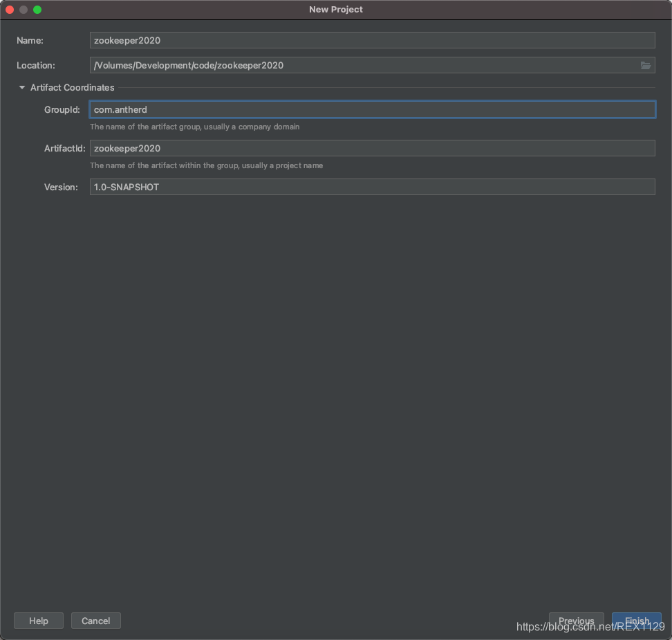Viewport: 672px width, 640px height.
Task: Go back with the Previous button
Action: click(576, 621)
